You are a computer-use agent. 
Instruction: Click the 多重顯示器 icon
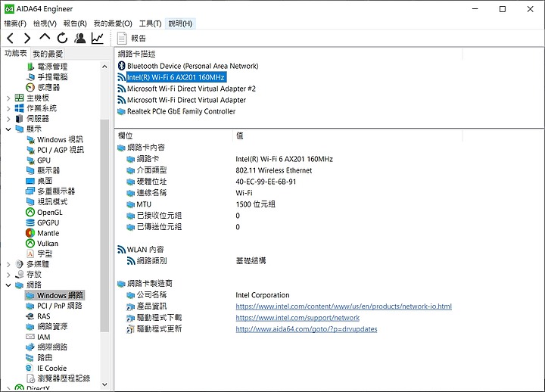[x=30, y=191]
